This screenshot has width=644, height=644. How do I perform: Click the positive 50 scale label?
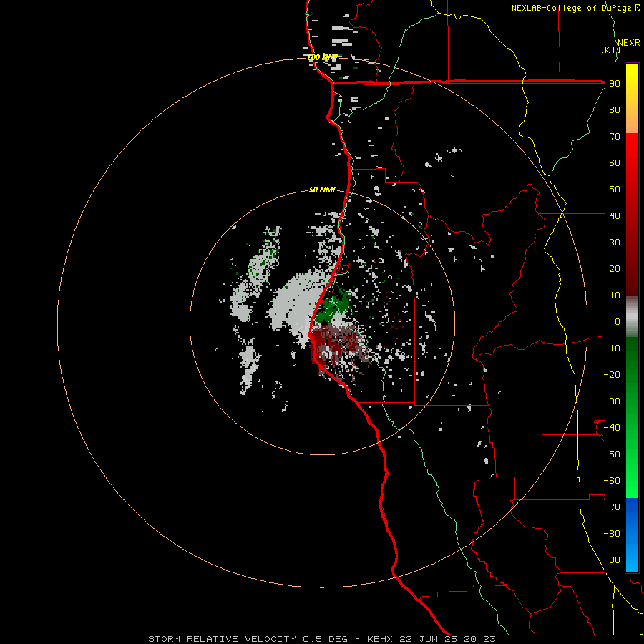tap(615, 190)
